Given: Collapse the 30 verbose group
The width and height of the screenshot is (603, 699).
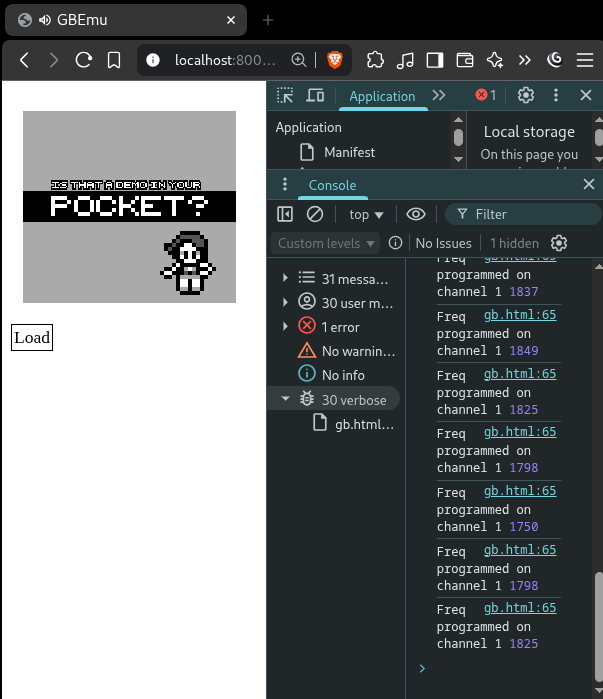Looking at the screenshot, I should pyautogui.click(x=286, y=399).
